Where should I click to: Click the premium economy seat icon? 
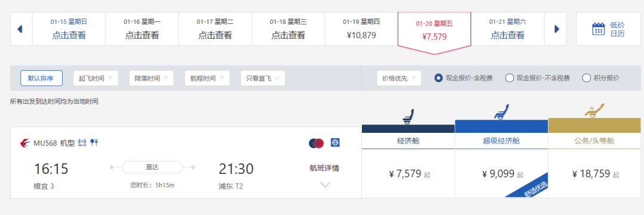(x=501, y=112)
